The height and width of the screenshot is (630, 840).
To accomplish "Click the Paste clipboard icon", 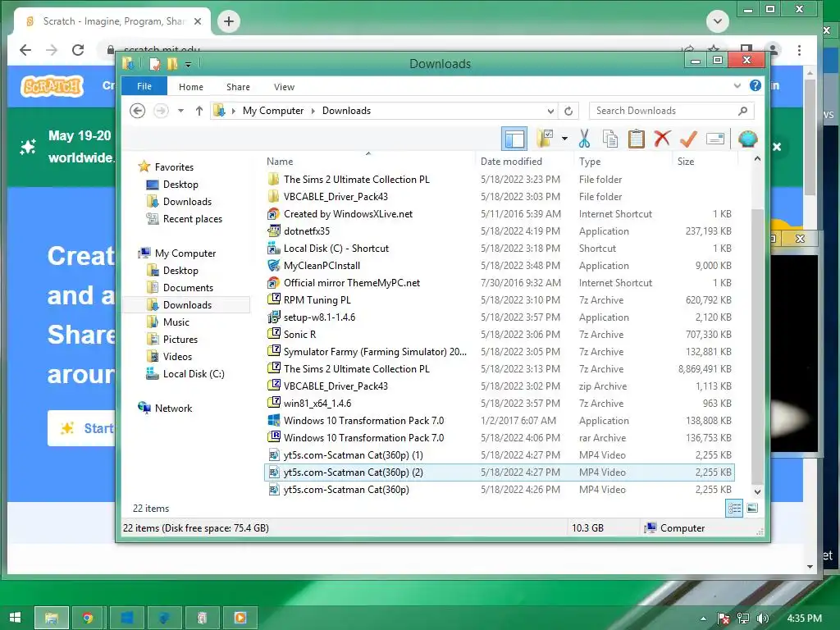I will point(636,139).
